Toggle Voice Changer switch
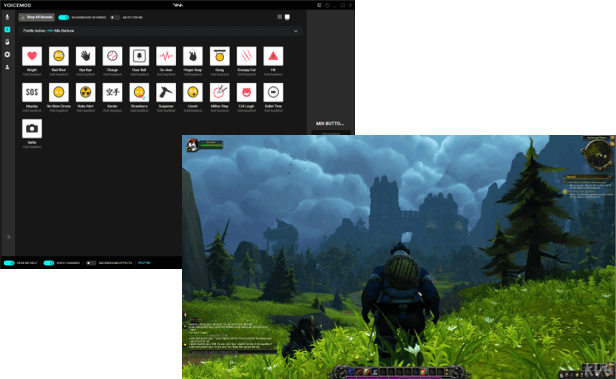The width and height of the screenshot is (616, 379). 49,263
